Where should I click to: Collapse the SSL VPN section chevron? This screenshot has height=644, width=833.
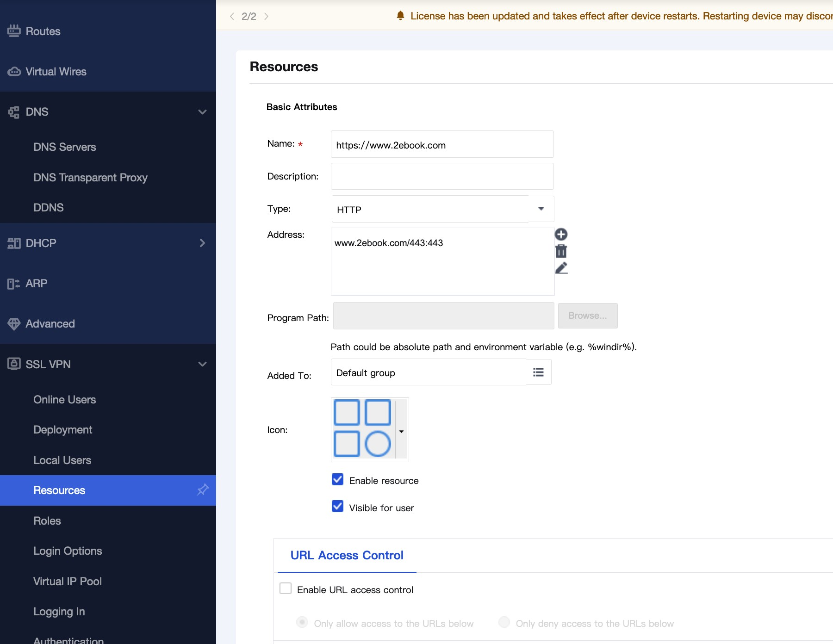(x=202, y=364)
